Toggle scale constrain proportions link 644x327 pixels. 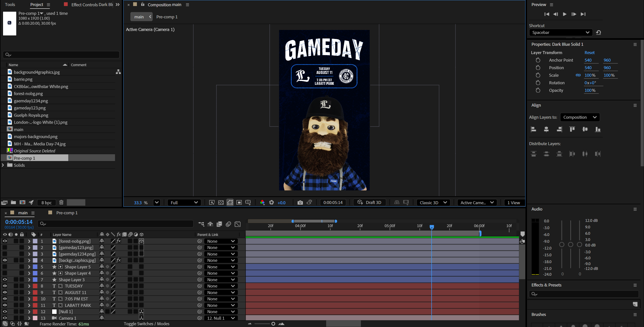point(578,75)
